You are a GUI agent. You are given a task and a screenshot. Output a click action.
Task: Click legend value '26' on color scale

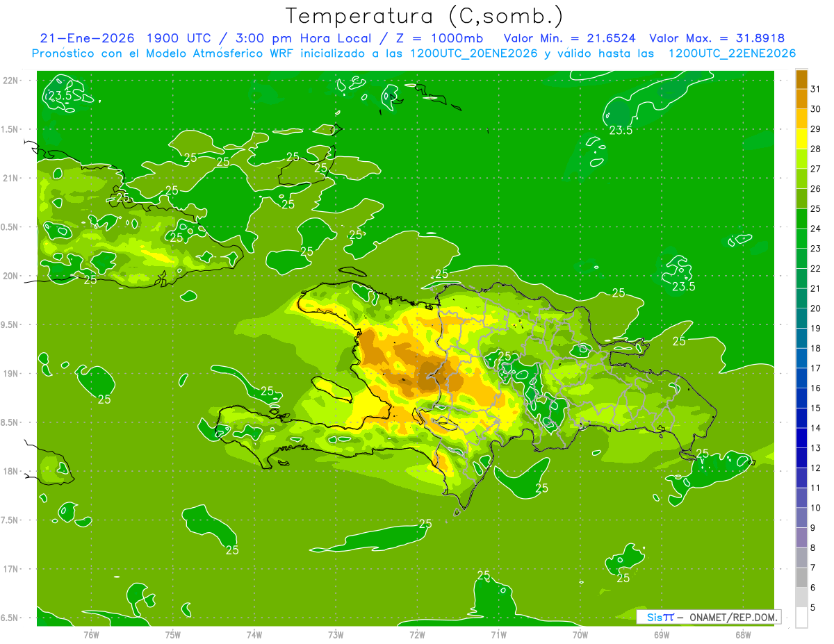[816, 189]
